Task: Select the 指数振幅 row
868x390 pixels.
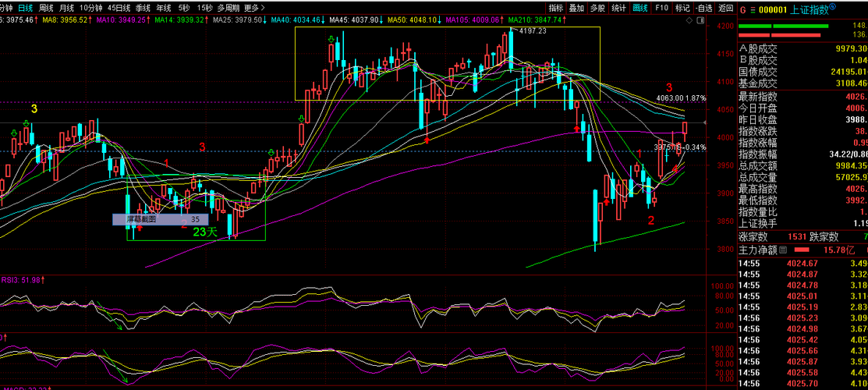Action: tap(802, 154)
